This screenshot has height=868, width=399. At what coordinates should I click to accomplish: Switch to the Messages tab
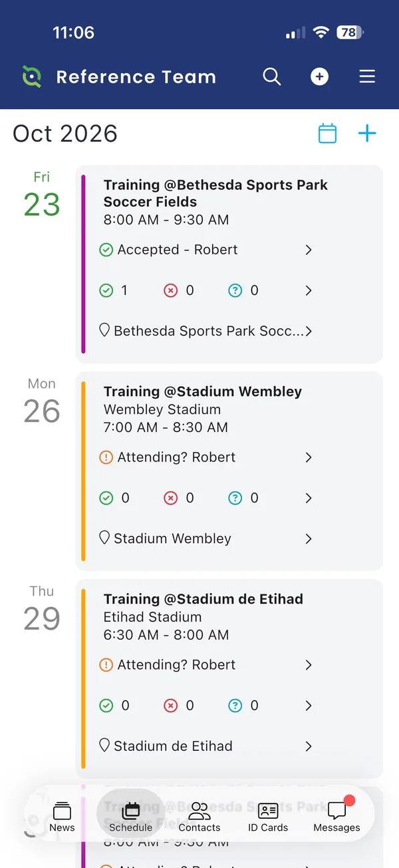pyautogui.click(x=336, y=816)
